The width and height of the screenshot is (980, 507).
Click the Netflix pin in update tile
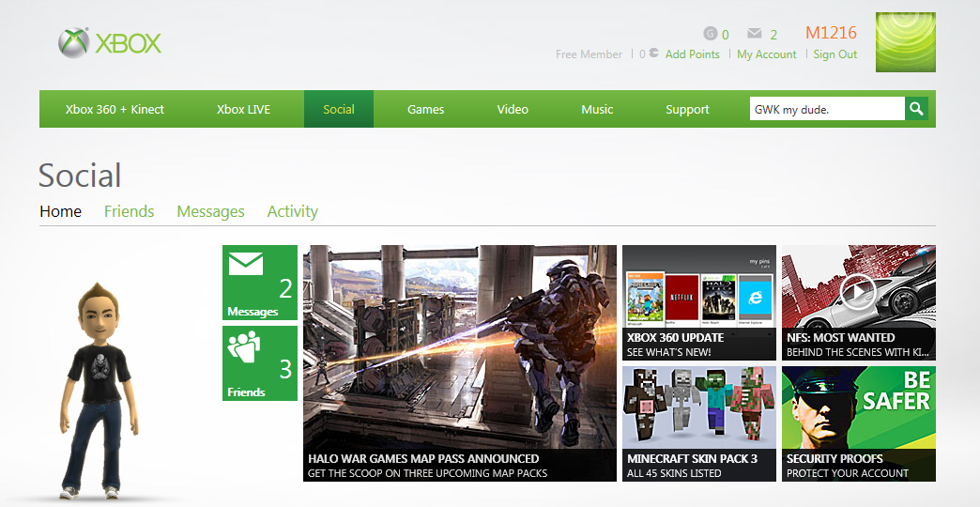coord(681,298)
